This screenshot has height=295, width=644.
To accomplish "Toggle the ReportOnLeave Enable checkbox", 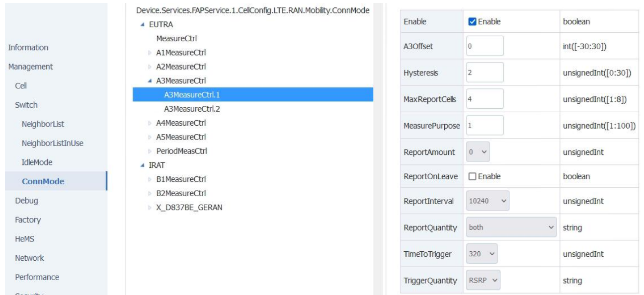I will click(x=473, y=177).
